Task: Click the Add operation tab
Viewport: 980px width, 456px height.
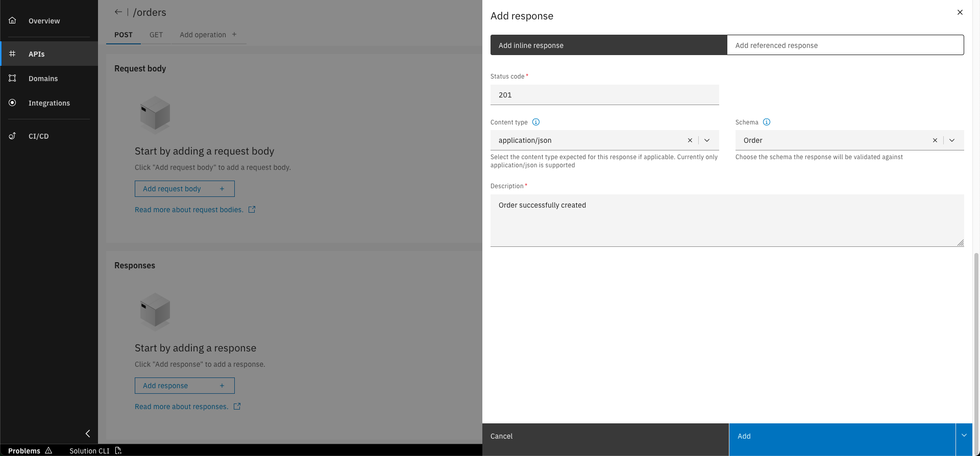Action: (x=208, y=35)
